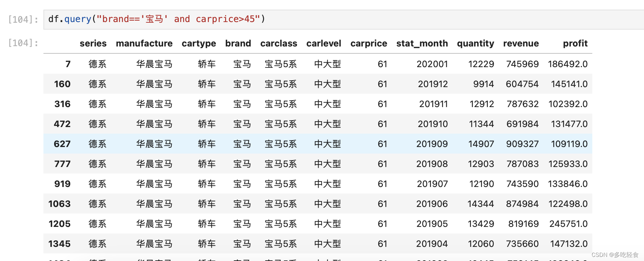The image size is (644, 261).
Task: Click stat_month value 201910
Action: [433, 124]
